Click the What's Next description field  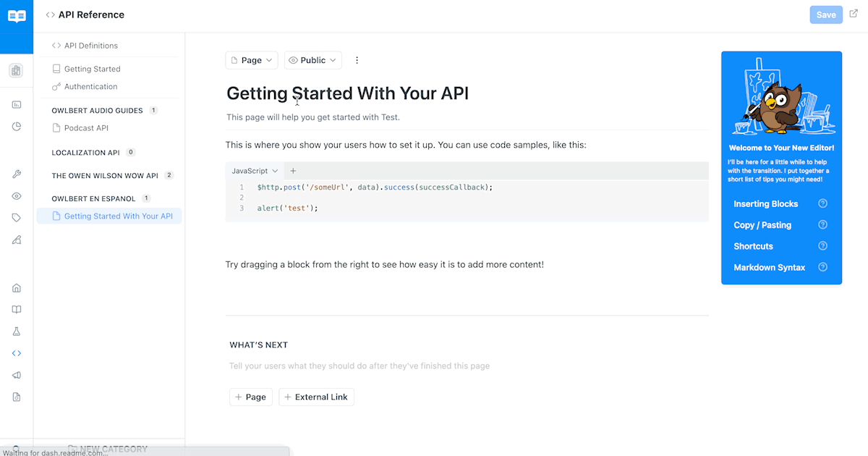359,366
